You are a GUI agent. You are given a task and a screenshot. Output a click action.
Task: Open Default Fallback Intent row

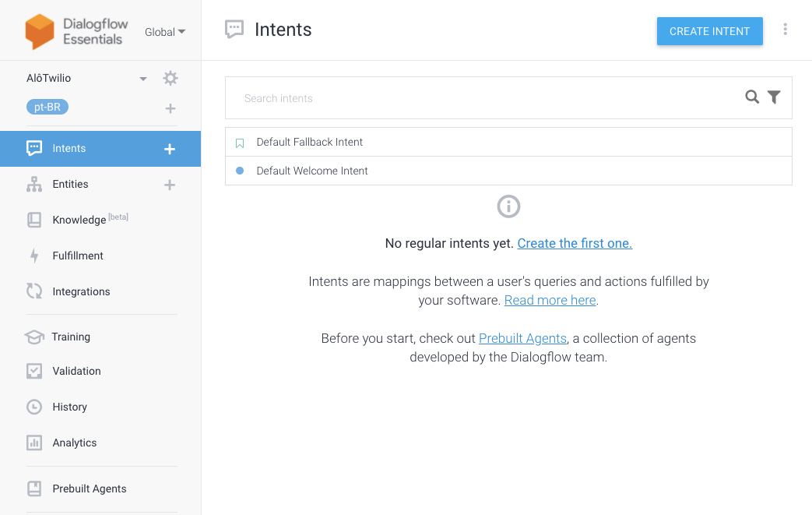pyautogui.click(x=508, y=142)
